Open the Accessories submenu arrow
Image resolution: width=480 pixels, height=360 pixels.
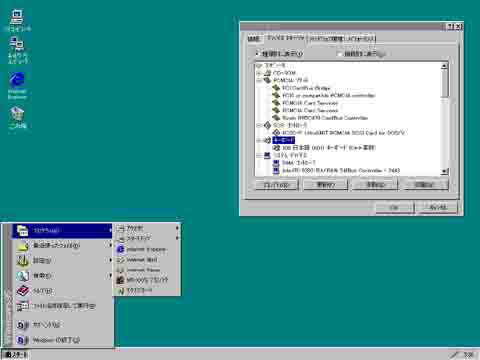click(177, 228)
